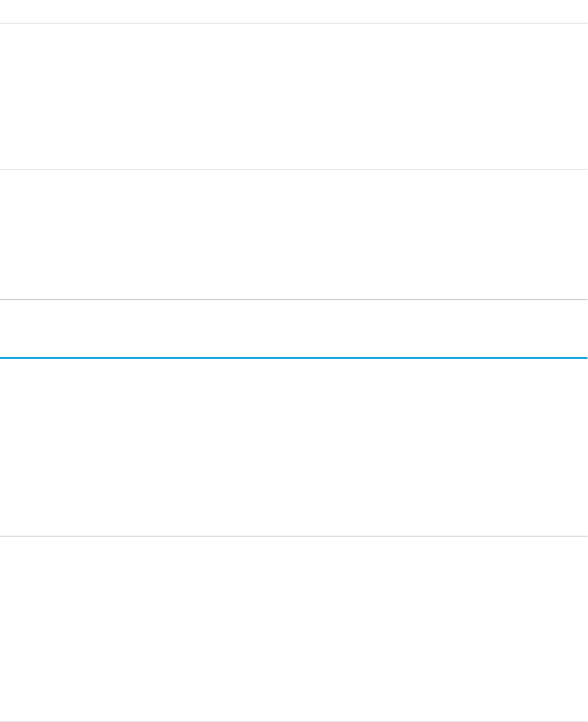Screen dimensions: 588x722
Task: Click the narrow blank strip above the top divider
Action: click(294, 11)
